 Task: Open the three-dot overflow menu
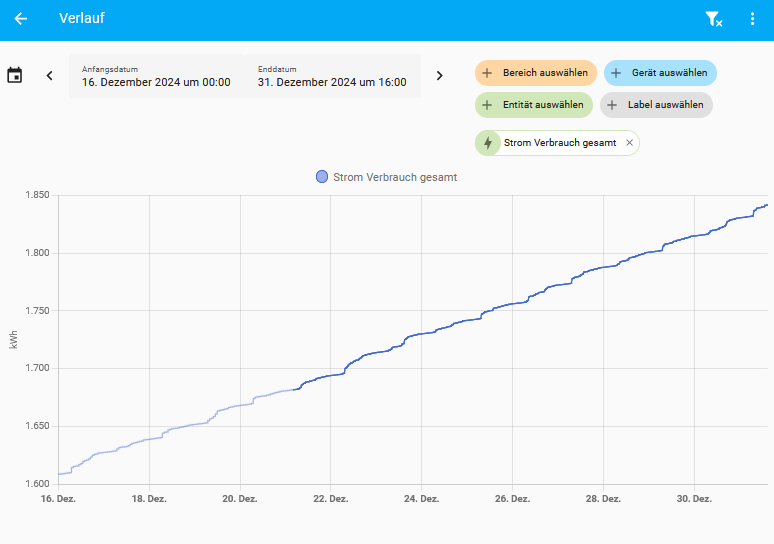(753, 19)
